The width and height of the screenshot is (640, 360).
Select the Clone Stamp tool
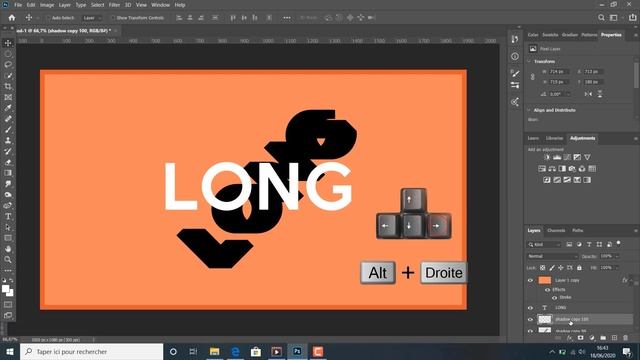pos(8,140)
